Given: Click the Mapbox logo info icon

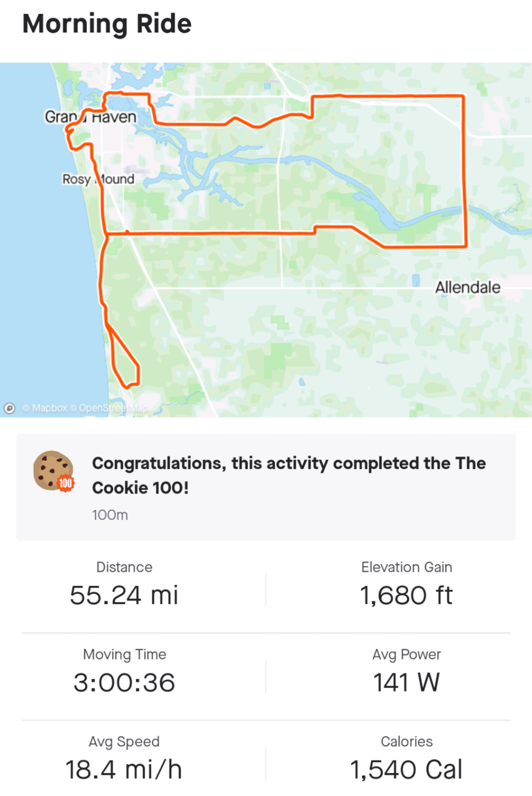Looking at the screenshot, I should [9, 408].
